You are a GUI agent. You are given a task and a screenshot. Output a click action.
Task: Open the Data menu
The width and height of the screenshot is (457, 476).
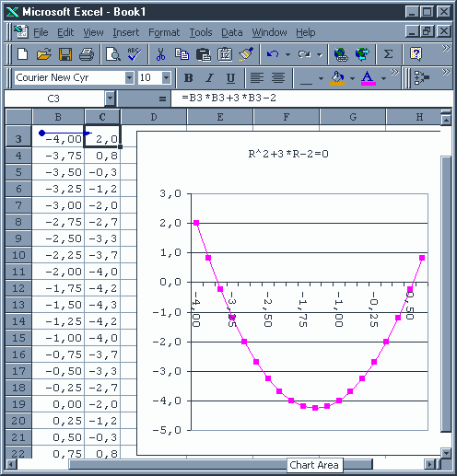point(232,32)
